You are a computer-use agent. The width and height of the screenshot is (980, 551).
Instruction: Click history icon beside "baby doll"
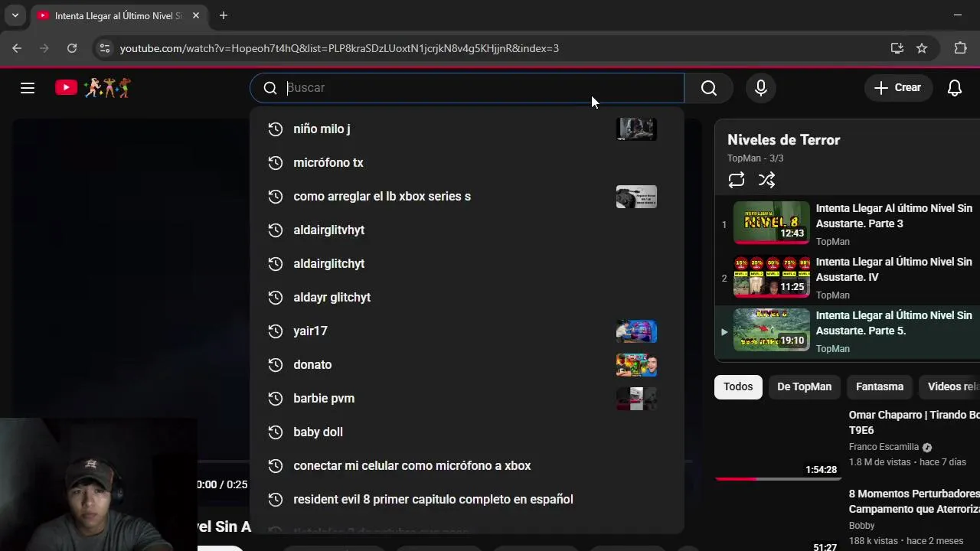pyautogui.click(x=276, y=432)
